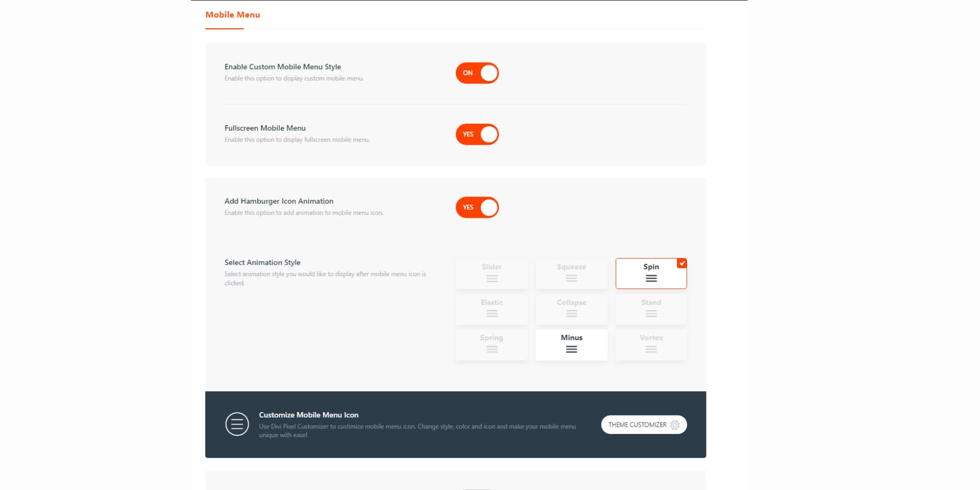This screenshot has height=490, width=980.
Task: Select the Collapse animation hamburger icon
Action: pyautogui.click(x=571, y=313)
